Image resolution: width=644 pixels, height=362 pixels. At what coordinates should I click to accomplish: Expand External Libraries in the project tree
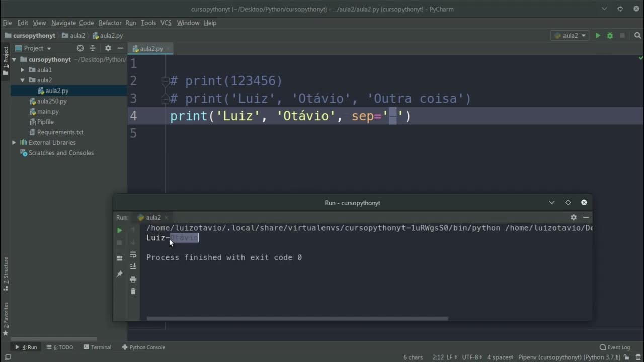pos(14,142)
